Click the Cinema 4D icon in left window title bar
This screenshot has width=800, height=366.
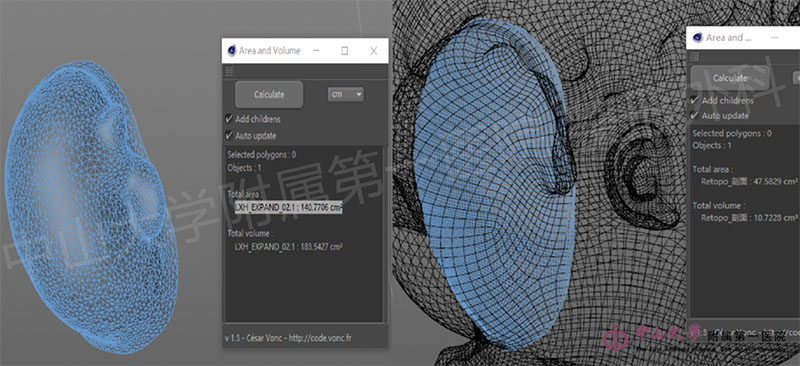(232, 51)
